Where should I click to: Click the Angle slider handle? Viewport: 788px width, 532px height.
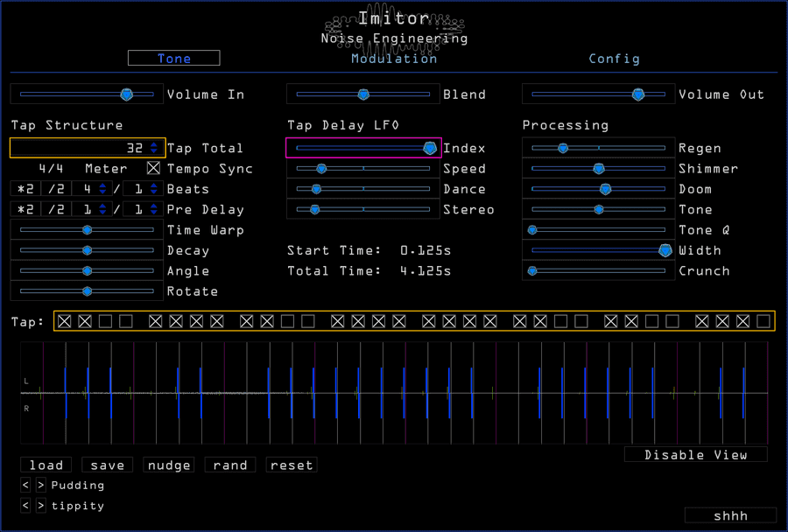pyautogui.click(x=87, y=270)
